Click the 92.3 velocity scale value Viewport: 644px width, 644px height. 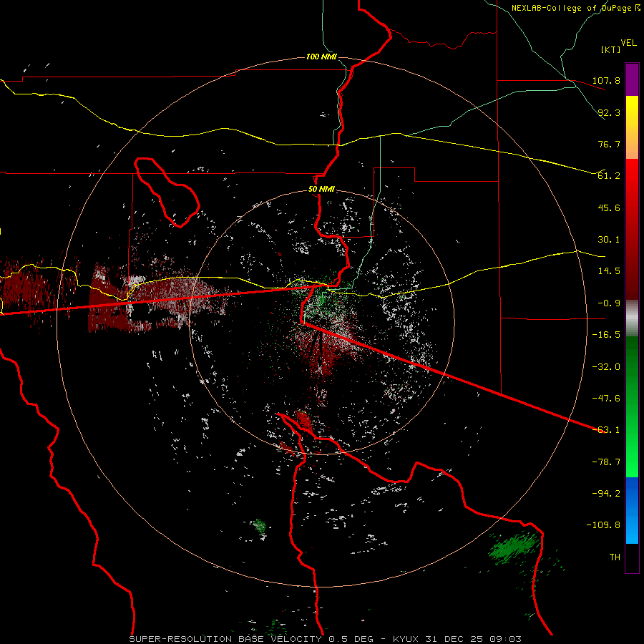609,112
